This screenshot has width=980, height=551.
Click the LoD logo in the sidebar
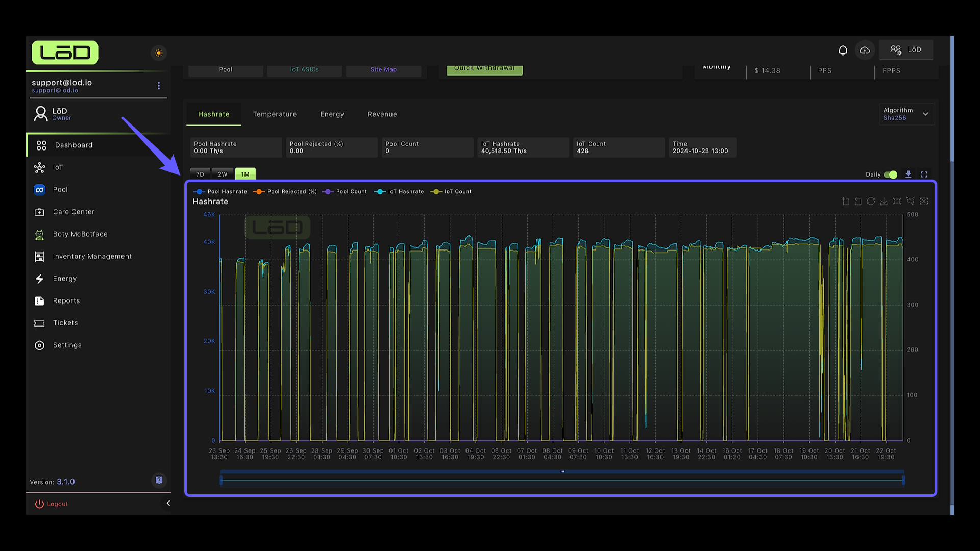tap(65, 53)
